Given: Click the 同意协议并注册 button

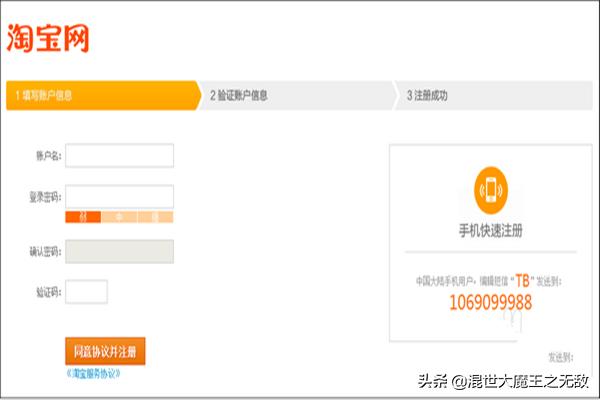Looking at the screenshot, I should pos(105,351).
